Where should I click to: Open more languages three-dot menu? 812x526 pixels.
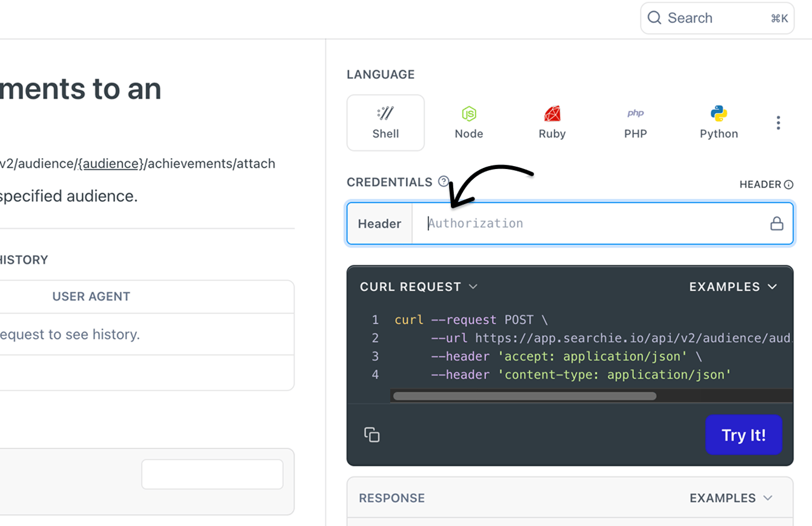778,123
